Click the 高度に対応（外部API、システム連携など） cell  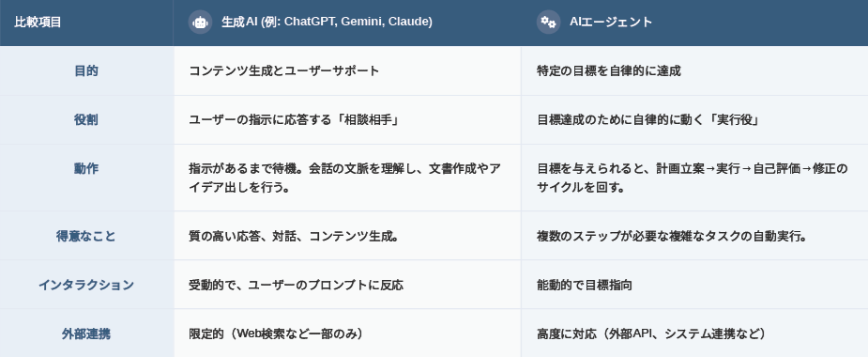694,334
